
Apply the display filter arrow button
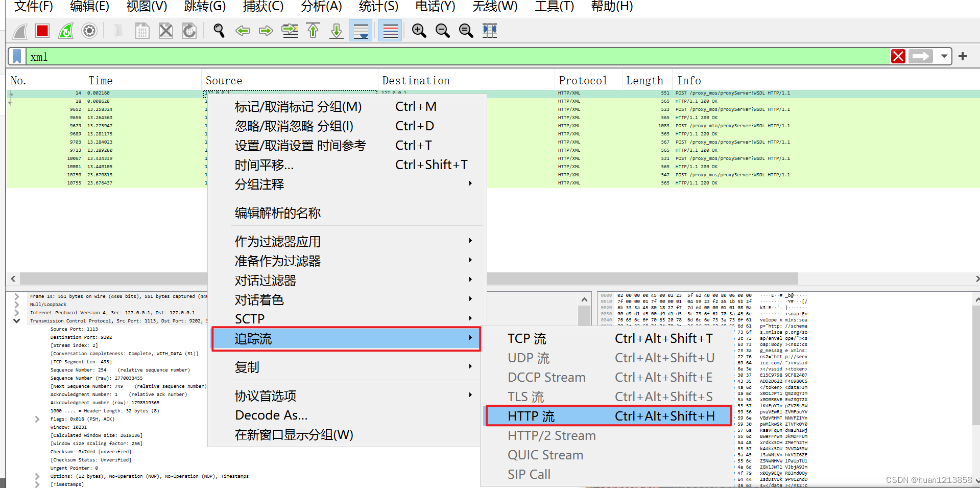(x=921, y=56)
